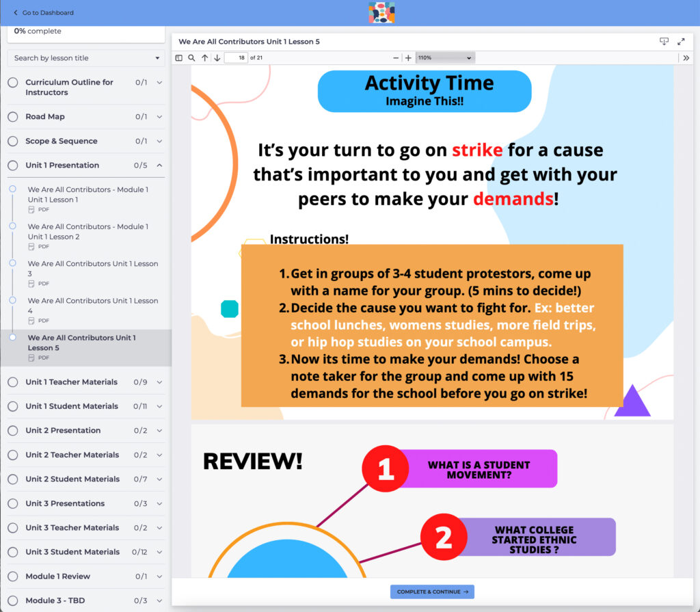This screenshot has width=700, height=612.
Task: Go to next PDF page arrow
Action: pos(217,58)
